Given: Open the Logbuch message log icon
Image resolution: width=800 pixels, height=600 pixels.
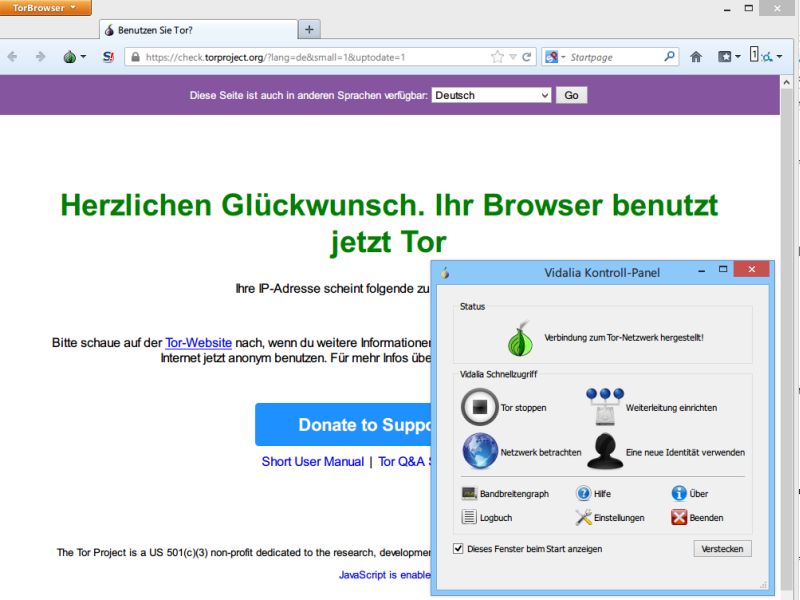Looking at the screenshot, I should coord(469,517).
